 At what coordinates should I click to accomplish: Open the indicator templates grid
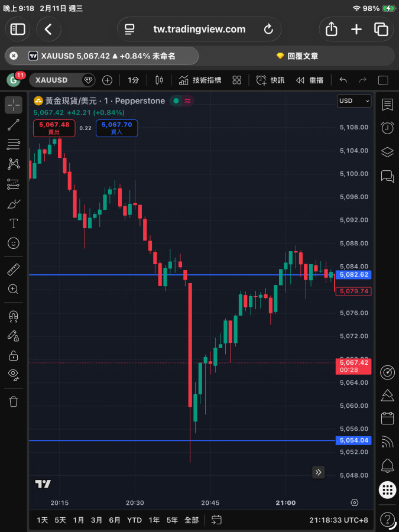point(237,80)
